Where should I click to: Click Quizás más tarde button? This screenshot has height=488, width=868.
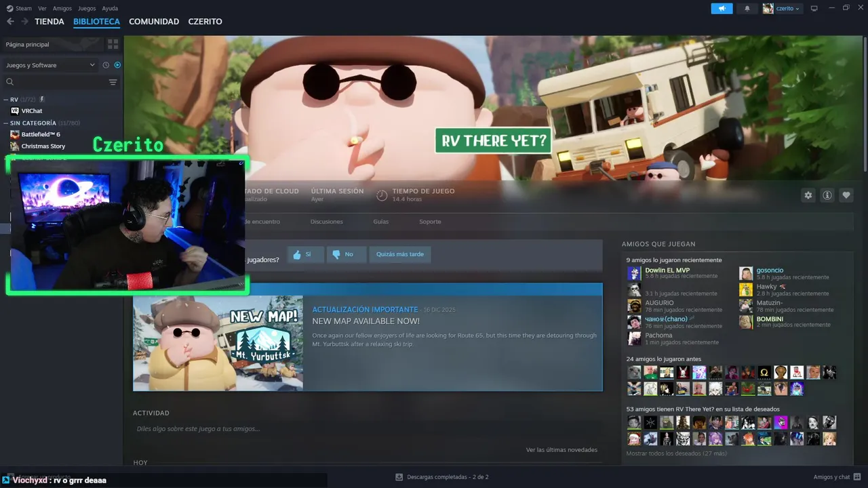coord(400,254)
